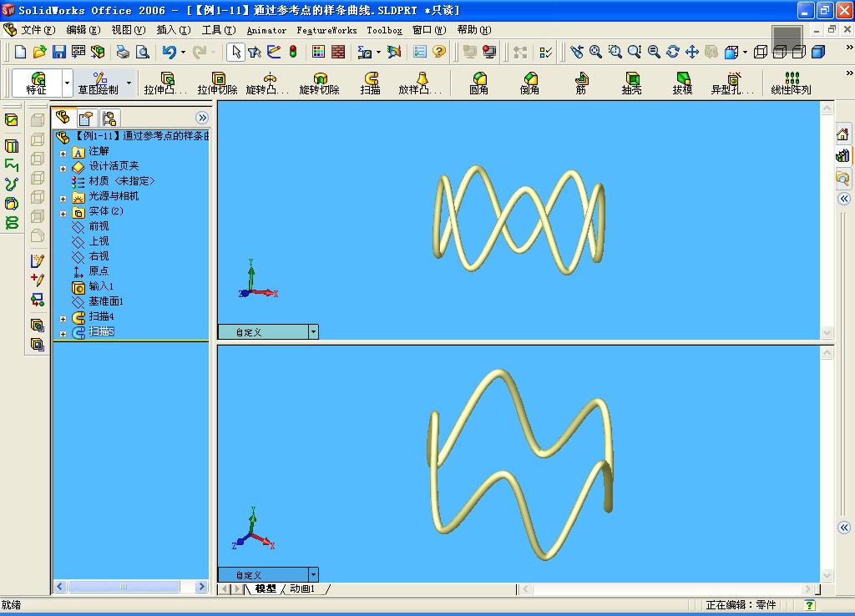Viewport: 855px width, 616px height.
Task: Open the Toolbox menu
Action: (384, 31)
